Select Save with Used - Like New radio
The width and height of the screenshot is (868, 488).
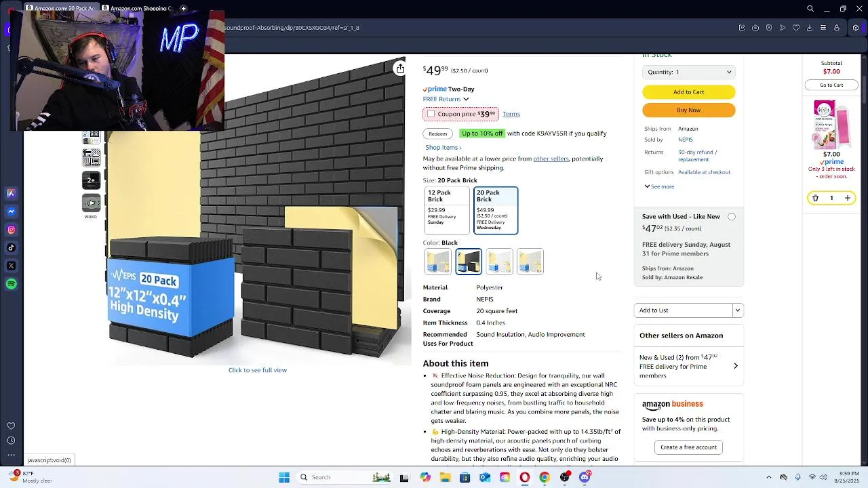[732, 217]
